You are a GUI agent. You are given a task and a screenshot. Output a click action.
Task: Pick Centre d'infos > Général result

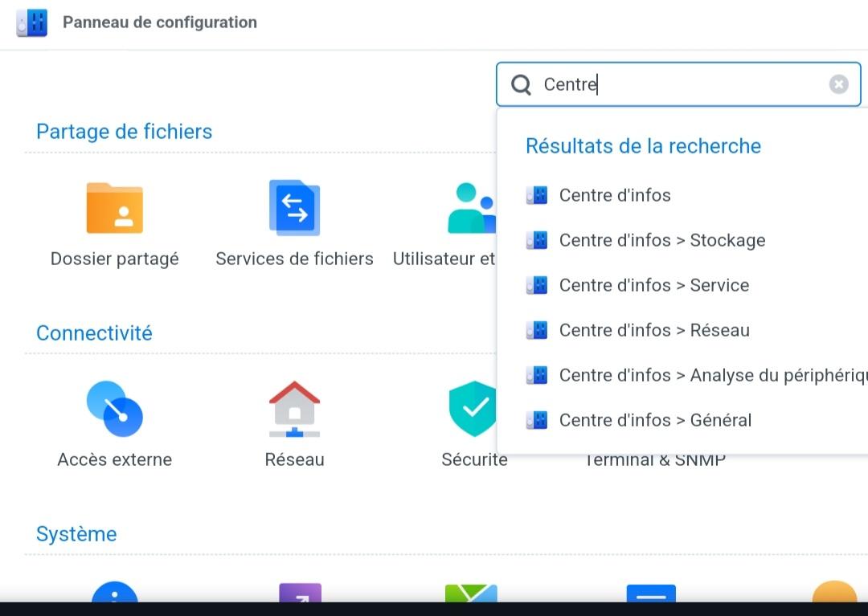click(x=655, y=420)
